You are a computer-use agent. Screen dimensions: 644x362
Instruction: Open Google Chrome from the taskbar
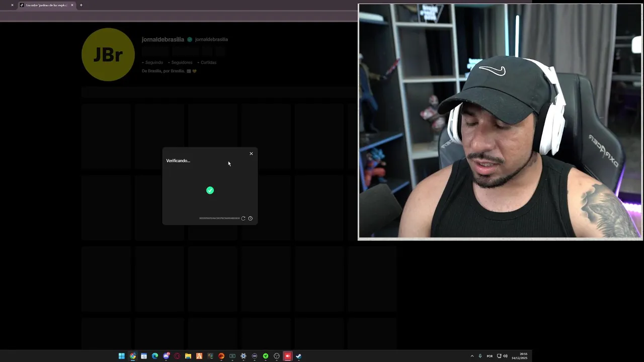click(x=133, y=356)
